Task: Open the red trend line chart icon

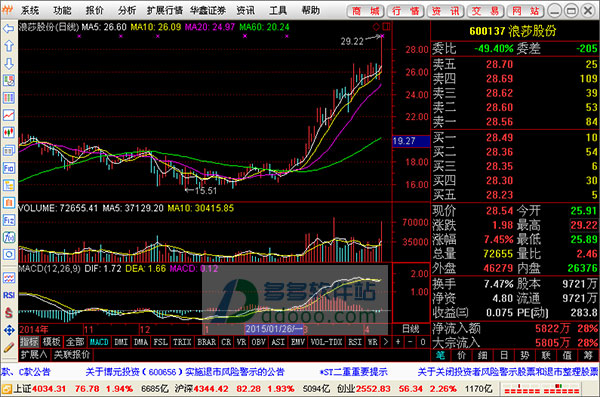Action: pyautogui.click(x=8, y=114)
